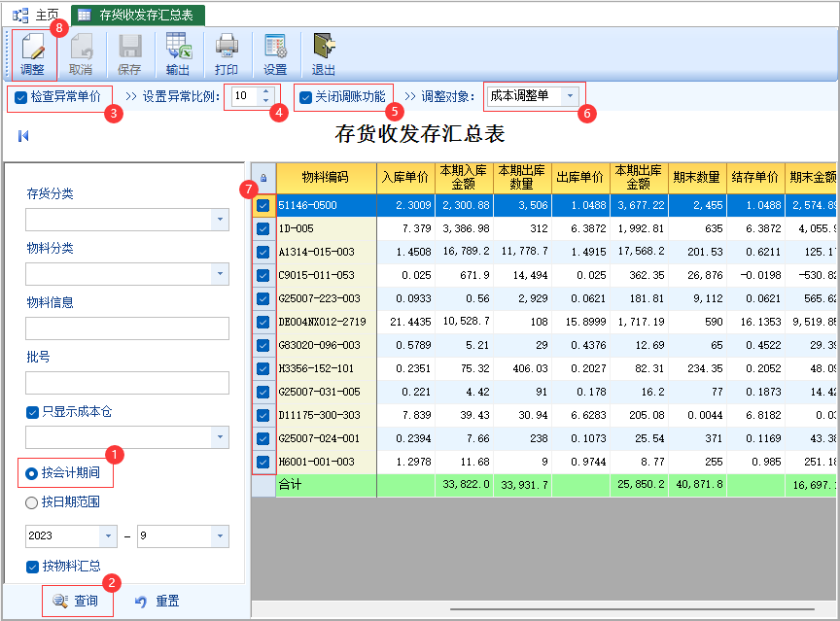Toggle the 只显示成本仓 checkbox

[x=32, y=412]
